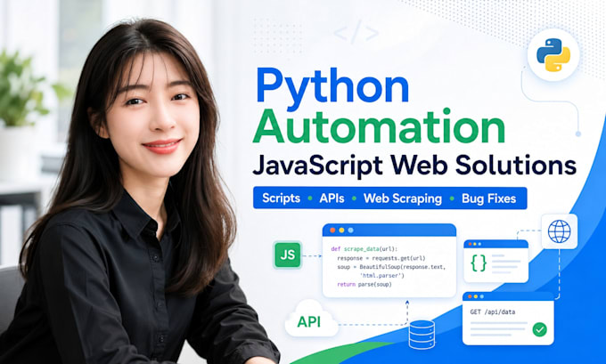Click "def scrape_data(url):" code line

point(364,249)
